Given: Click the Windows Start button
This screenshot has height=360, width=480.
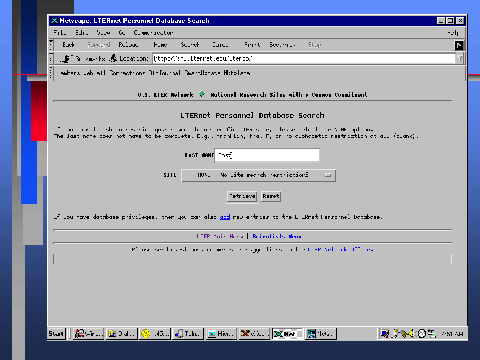Looking at the screenshot, I should pos(56,334).
